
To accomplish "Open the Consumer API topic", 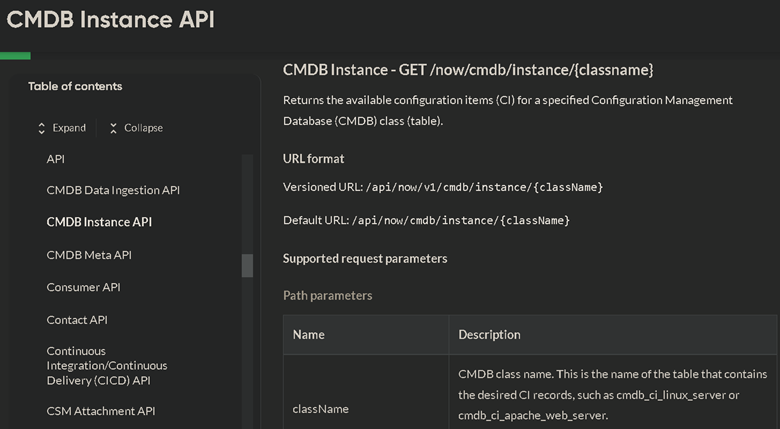I will pos(83,287).
